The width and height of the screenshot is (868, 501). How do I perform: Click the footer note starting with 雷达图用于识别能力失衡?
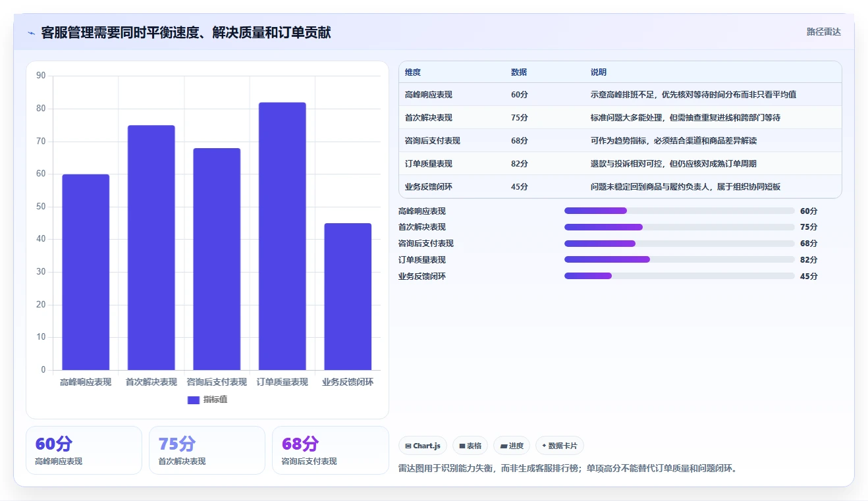click(x=569, y=469)
